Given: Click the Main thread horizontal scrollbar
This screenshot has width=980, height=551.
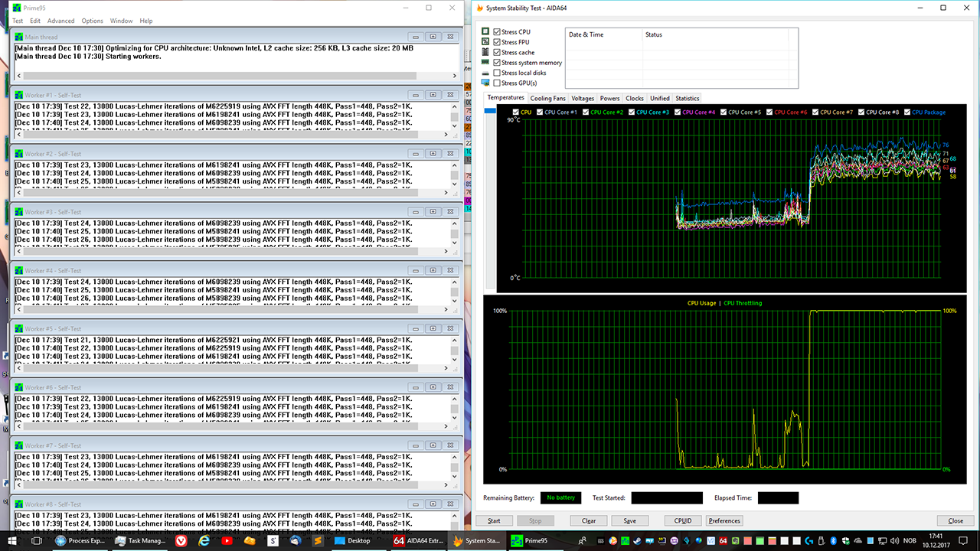Looking at the screenshot, I should point(237,76).
